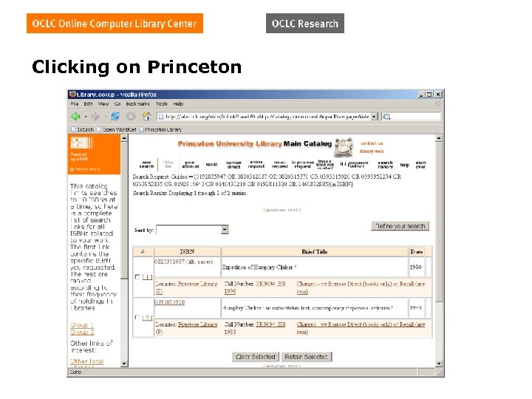Image resolution: width=532 pixels, height=399 pixels.
Task: Click the main page scrollbar up arrow
Action: pyautogui.click(x=439, y=138)
